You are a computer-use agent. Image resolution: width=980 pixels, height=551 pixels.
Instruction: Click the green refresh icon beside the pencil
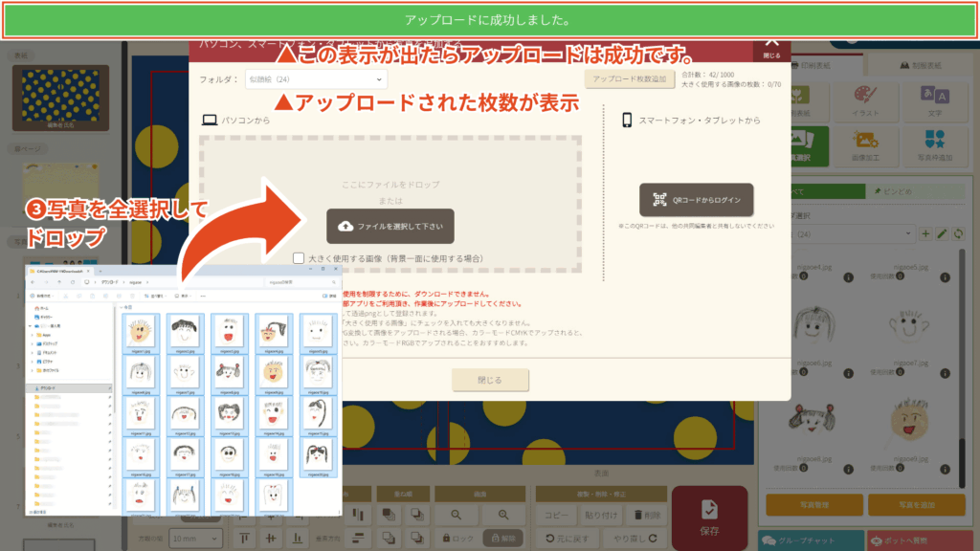coord(957,233)
